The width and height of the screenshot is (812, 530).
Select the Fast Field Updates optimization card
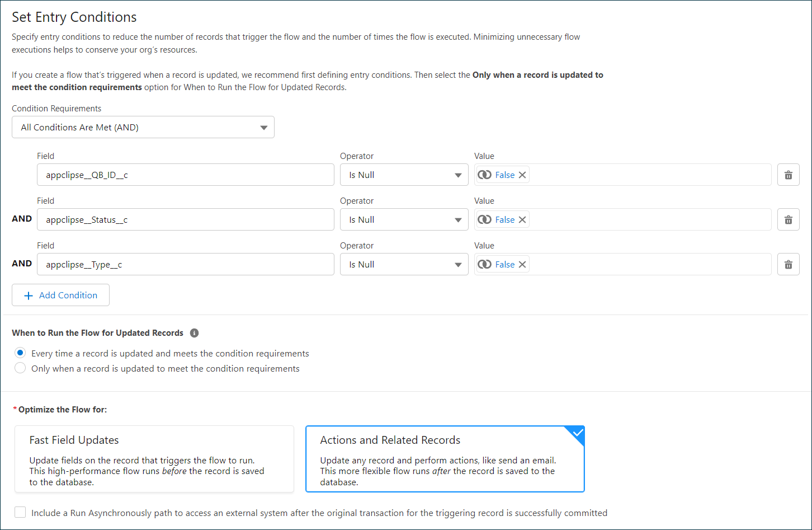155,459
